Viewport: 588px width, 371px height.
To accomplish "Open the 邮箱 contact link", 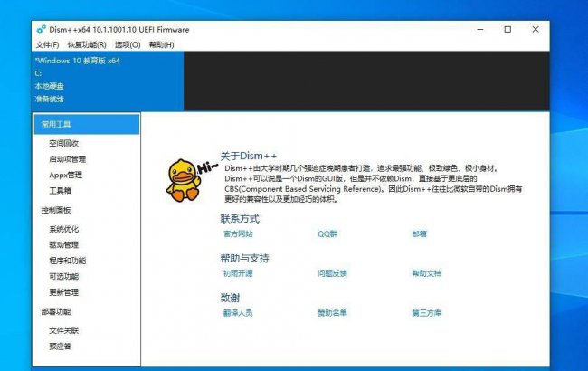I will point(419,233).
